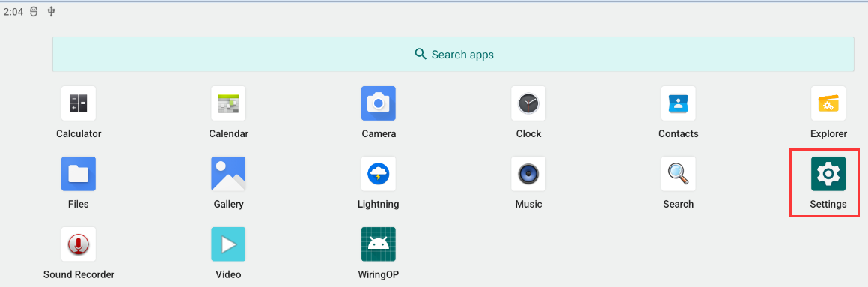Open the Camera app icon
The image size is (868, 287).
[x=379, y=103]
